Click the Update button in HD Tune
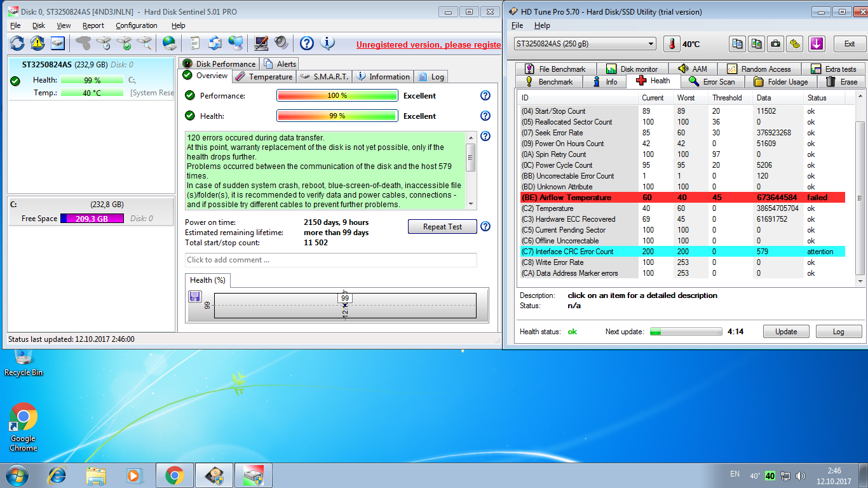The width and height of the screenshot is (868, 488). pos(786,332)
